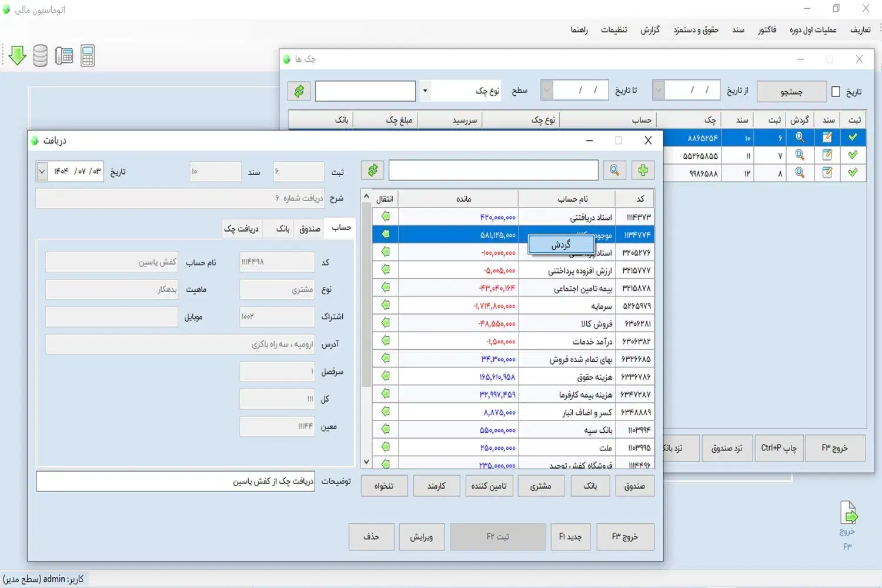
Task: Enable the تاریخ date filter checkbox
Action: pos(836,92)
